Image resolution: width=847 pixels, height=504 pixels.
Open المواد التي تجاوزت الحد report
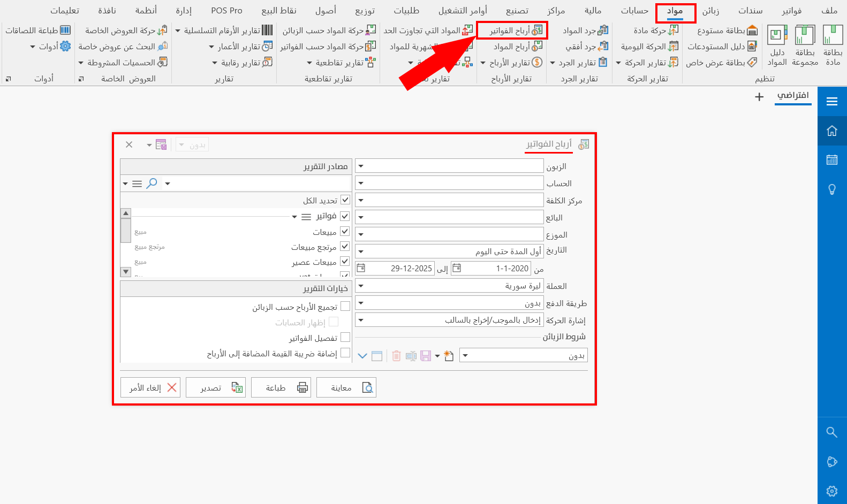[x=428, y=30]
